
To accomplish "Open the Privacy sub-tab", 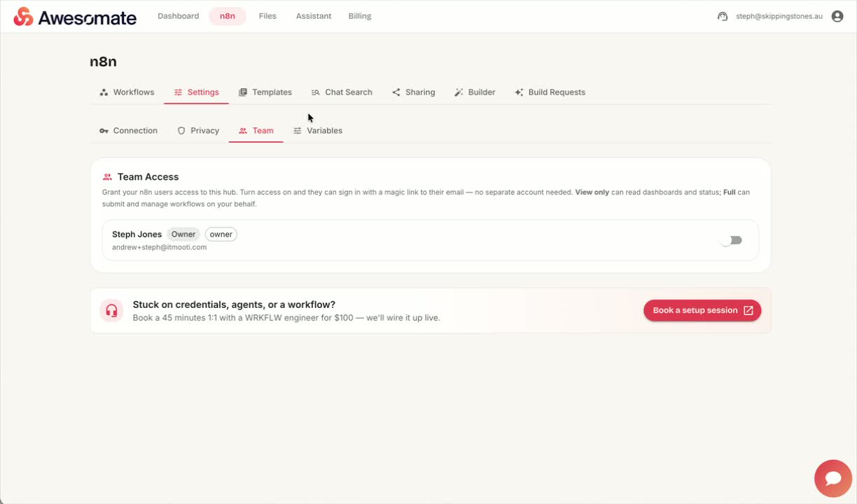I will pos(198,131).
